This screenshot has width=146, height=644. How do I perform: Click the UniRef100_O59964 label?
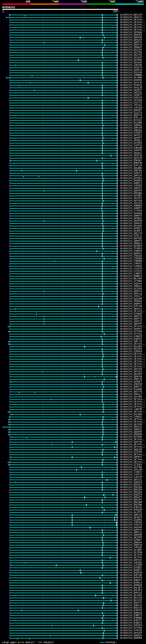coord(131,301)
